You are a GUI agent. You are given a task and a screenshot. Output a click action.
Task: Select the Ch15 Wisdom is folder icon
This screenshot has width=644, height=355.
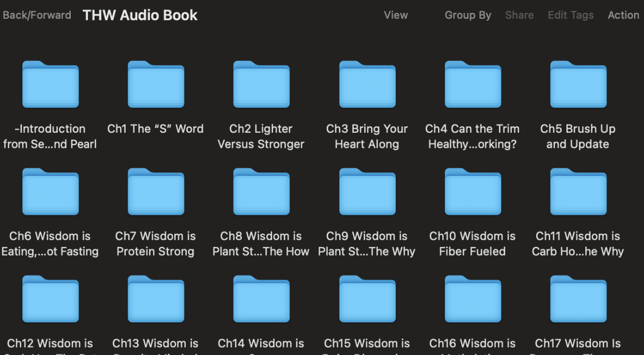[x=367, y=299]
